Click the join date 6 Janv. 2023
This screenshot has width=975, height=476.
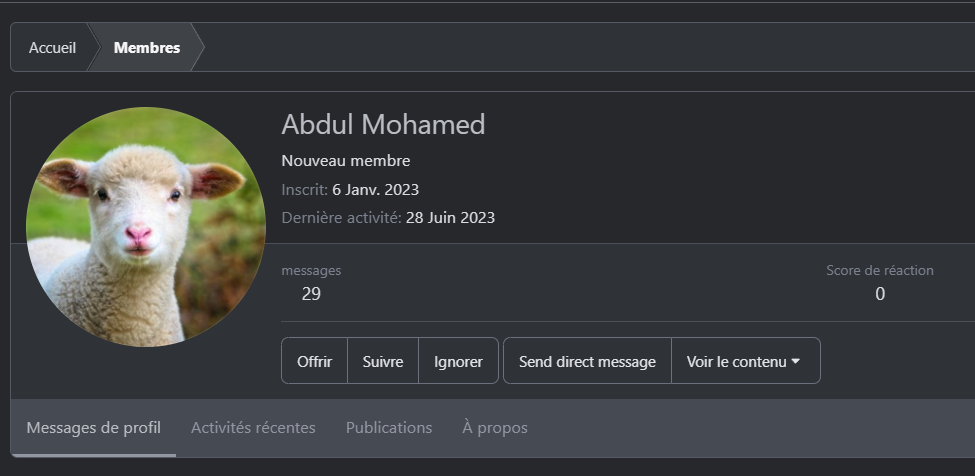tap(376, 190)
